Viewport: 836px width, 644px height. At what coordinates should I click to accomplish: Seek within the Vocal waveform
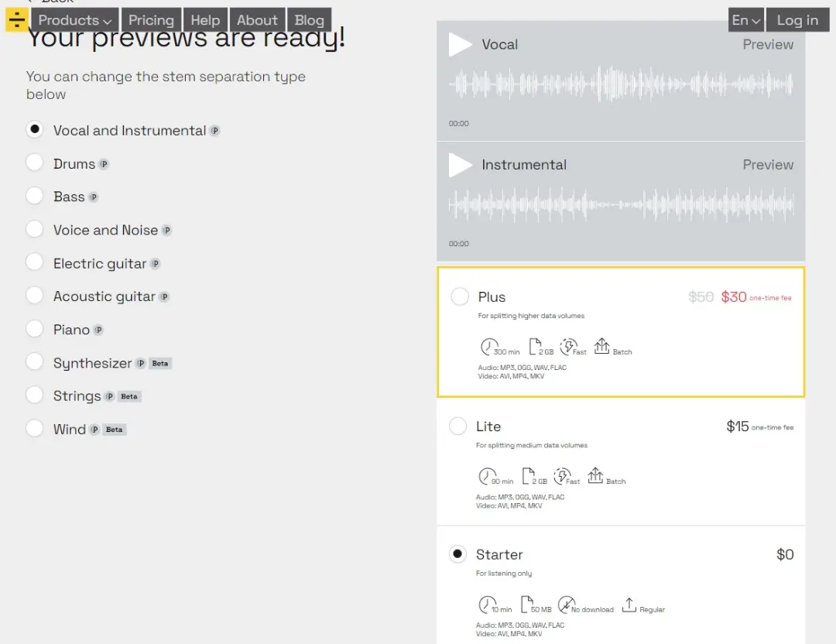coord(621,84)
